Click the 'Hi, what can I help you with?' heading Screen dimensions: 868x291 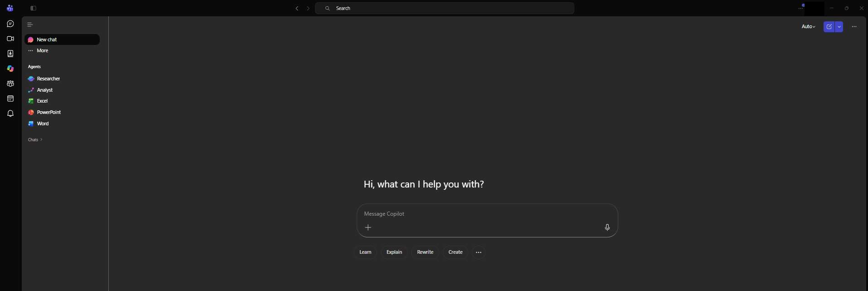tap(424, 184)
